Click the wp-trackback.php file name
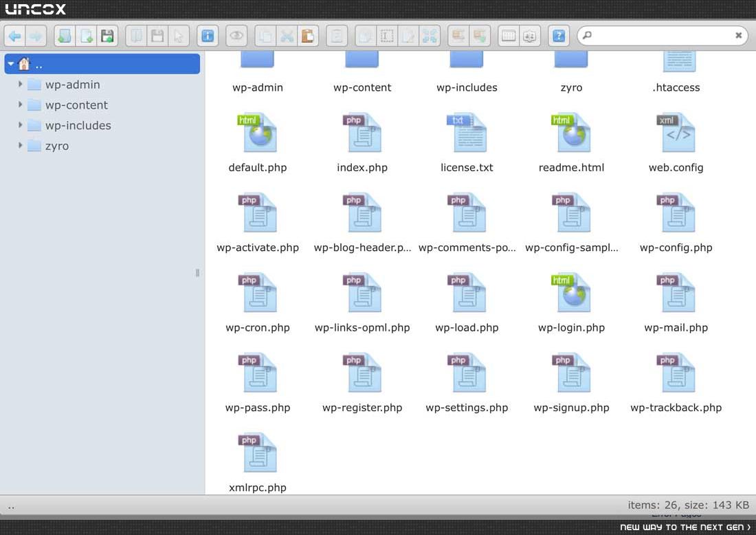 676,408
